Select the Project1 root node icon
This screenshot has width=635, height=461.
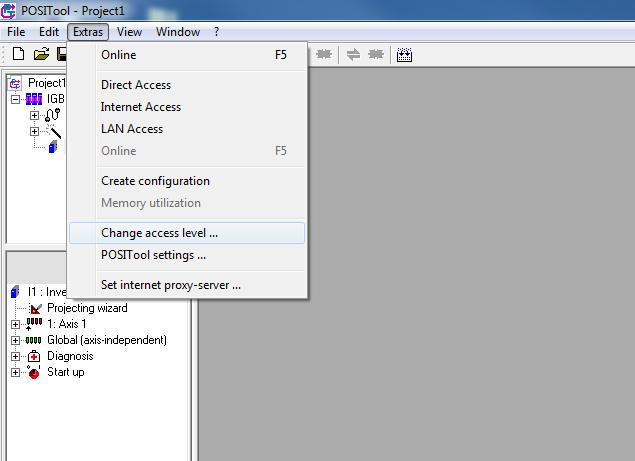[x=15, y=83]
